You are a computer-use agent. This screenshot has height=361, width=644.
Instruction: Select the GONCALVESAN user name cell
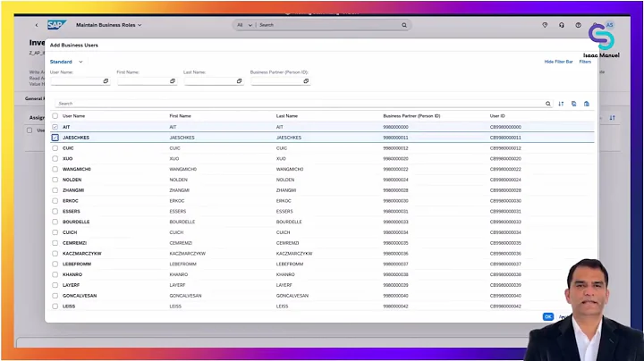coord(80,296)
